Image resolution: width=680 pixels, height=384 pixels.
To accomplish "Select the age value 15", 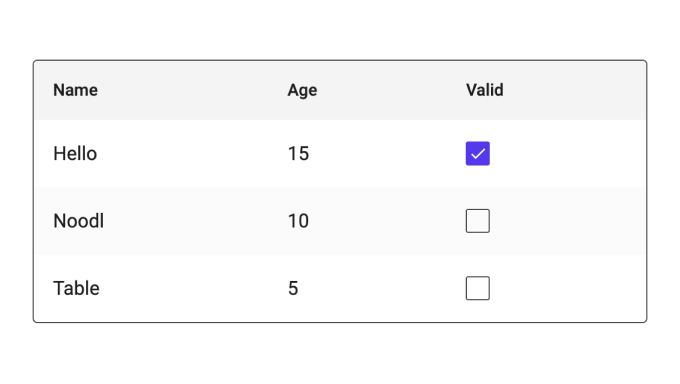I will (x=298, y=154).
